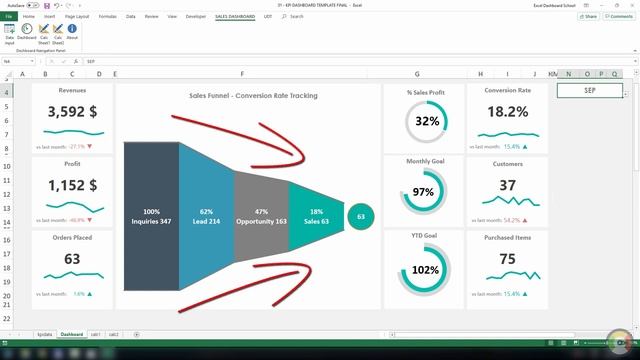Click column header F

click(x=242, y=74)
